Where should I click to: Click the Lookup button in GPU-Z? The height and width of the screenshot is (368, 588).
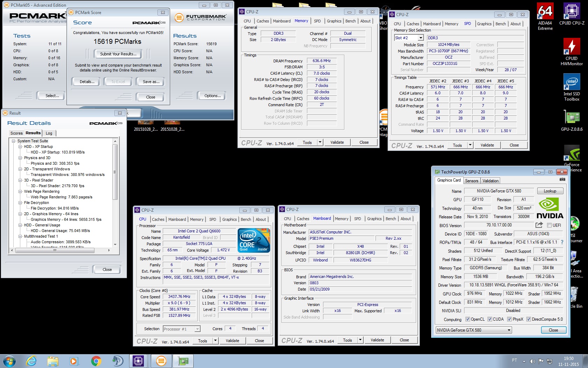pos(550,191)
